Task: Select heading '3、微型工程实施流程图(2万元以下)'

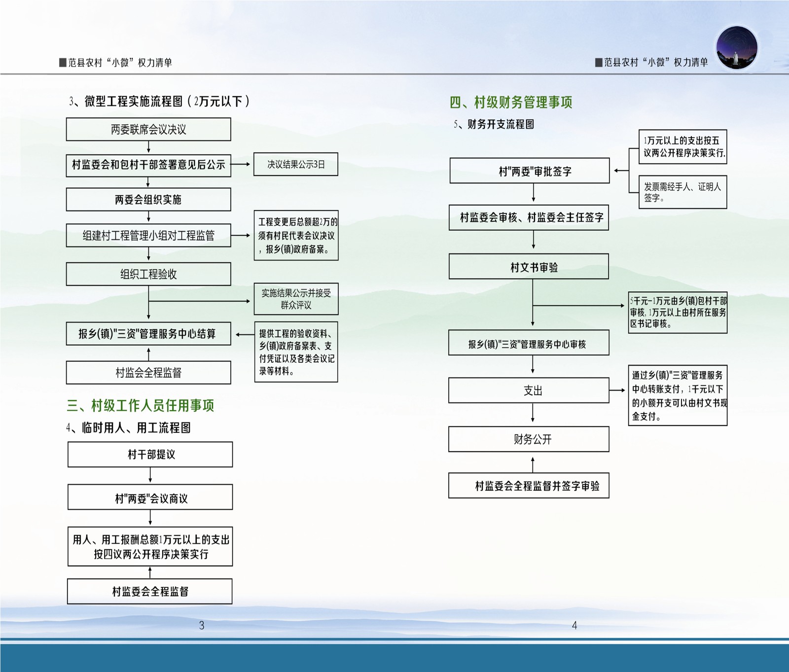Action: pos(159,101)
